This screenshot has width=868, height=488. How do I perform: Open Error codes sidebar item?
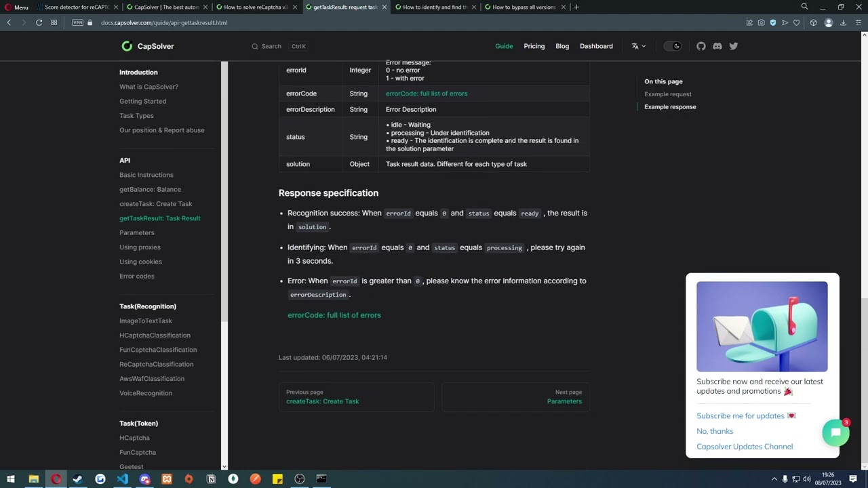137,277
